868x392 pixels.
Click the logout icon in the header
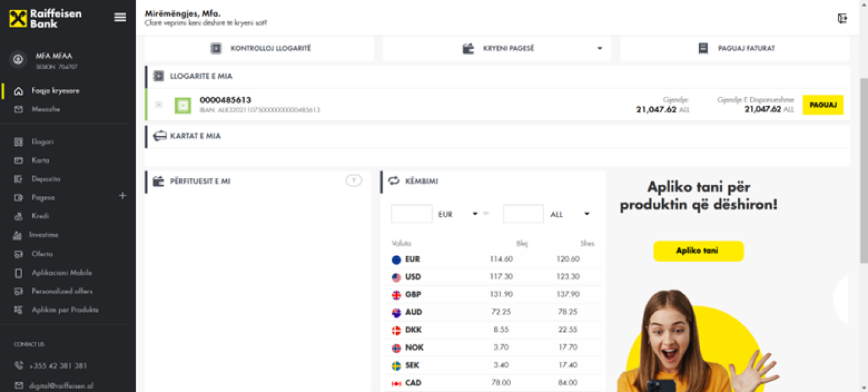842,18
